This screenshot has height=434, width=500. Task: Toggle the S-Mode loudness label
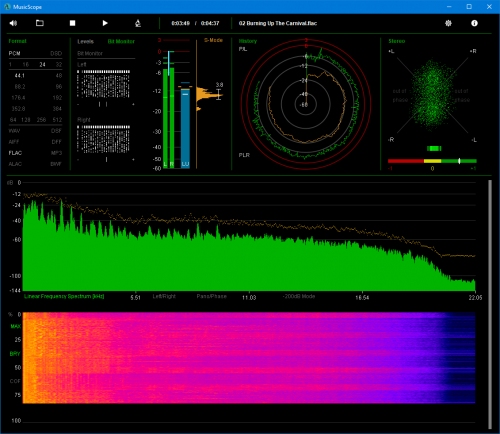(x=213, y=40)
